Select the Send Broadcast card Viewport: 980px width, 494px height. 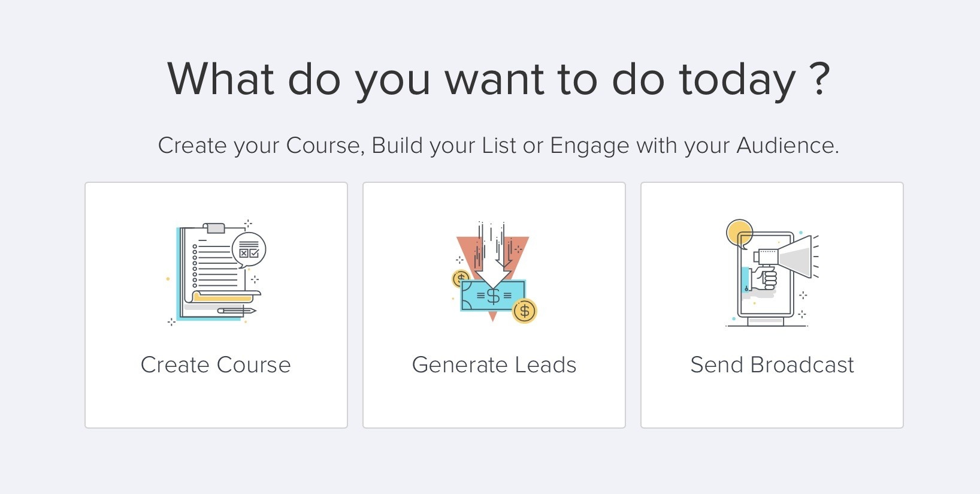tap(772, 305)
